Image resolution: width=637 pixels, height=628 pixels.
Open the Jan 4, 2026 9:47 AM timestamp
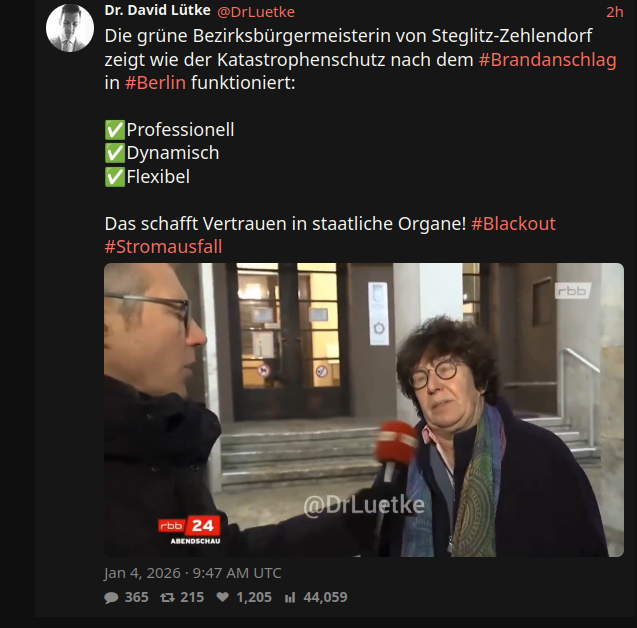click(193, 573)
